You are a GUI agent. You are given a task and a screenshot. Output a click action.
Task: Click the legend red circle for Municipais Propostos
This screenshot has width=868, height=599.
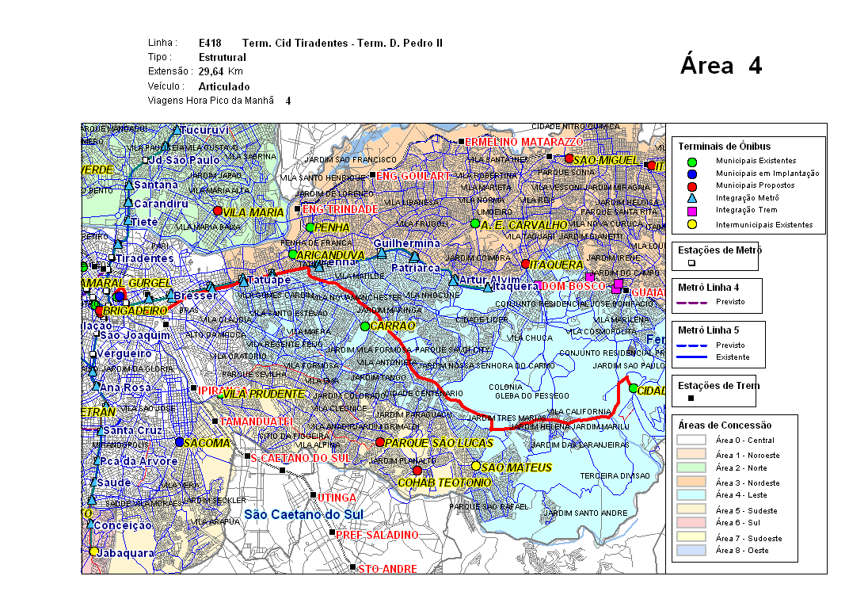(692, 186)
